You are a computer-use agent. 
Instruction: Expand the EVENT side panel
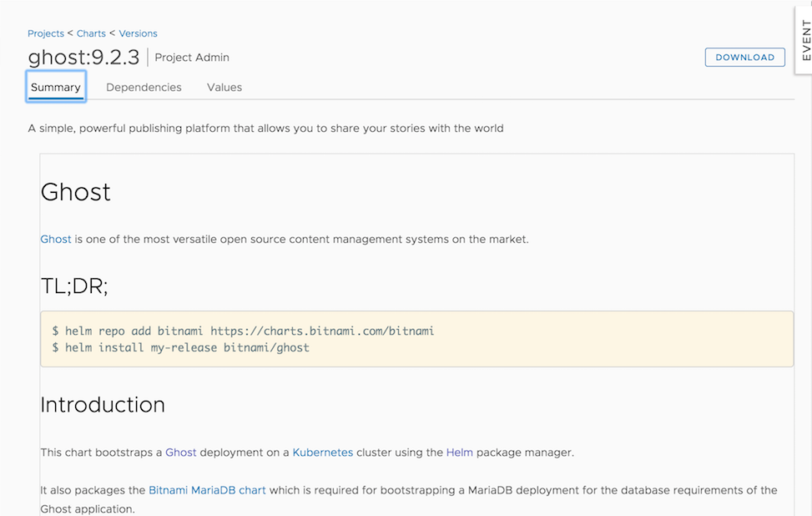coord(804,39)
